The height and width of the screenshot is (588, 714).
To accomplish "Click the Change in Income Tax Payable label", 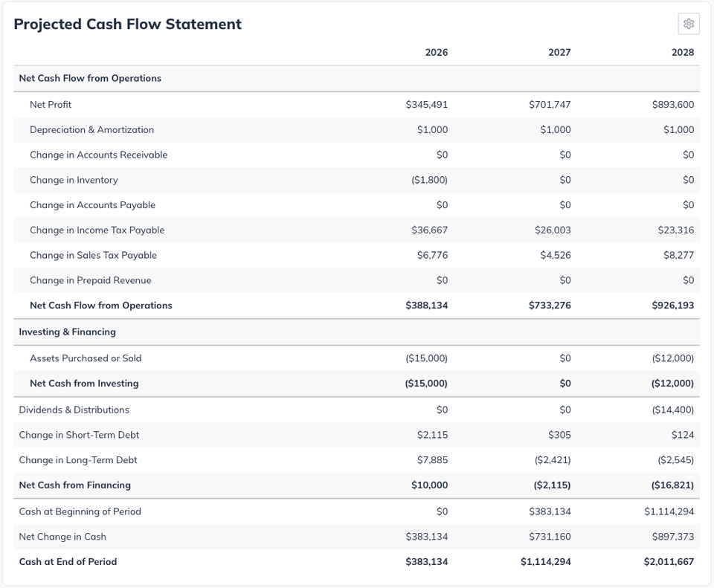I will coord(97,230).
